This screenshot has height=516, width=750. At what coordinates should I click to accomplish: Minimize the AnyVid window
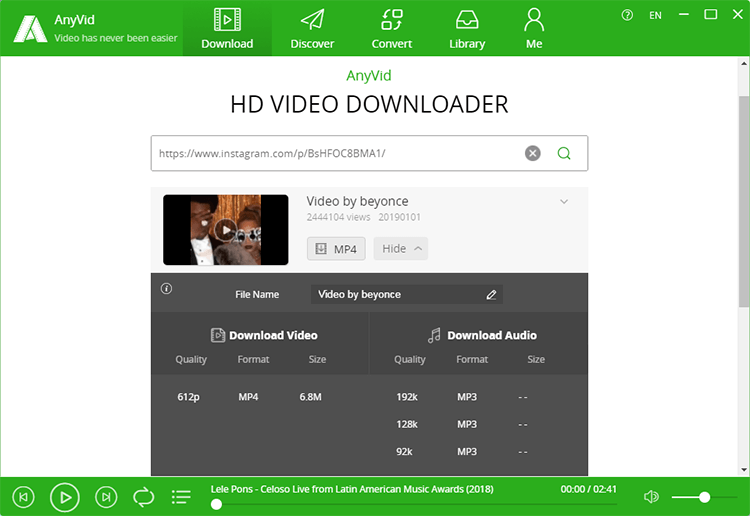click(684, 15)
